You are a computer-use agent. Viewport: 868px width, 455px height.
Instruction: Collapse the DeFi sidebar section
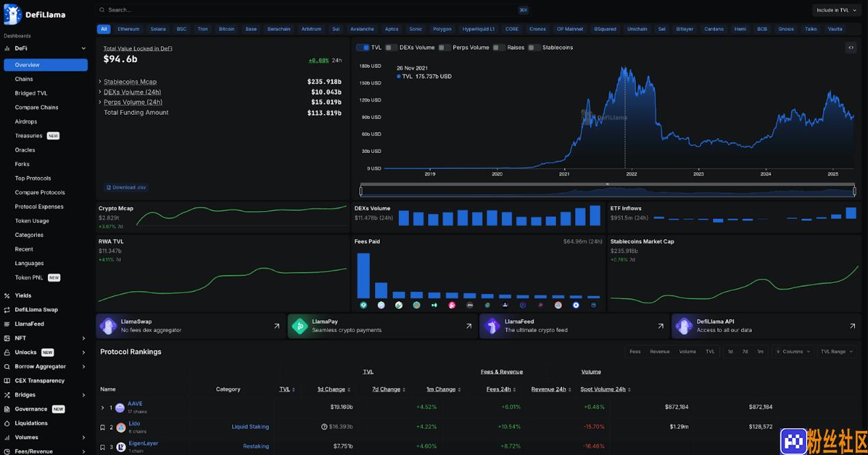click(83, 49)
